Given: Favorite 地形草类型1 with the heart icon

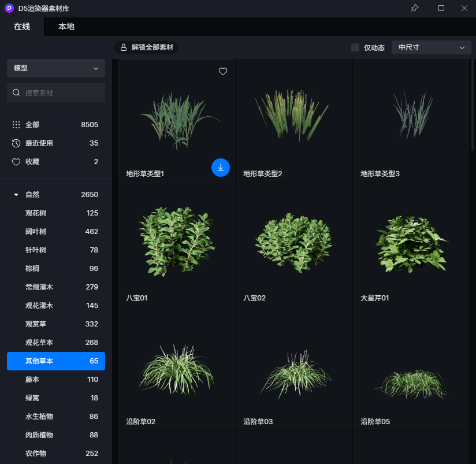Looking at the screenshot, I should pyautogui.click(x=223, y=72).
